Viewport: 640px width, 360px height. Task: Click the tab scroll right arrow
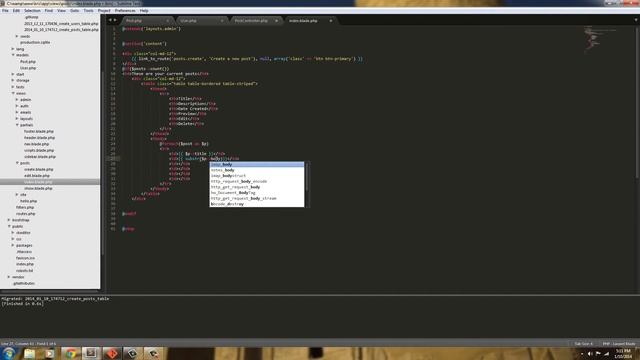(x=115, y=20)
